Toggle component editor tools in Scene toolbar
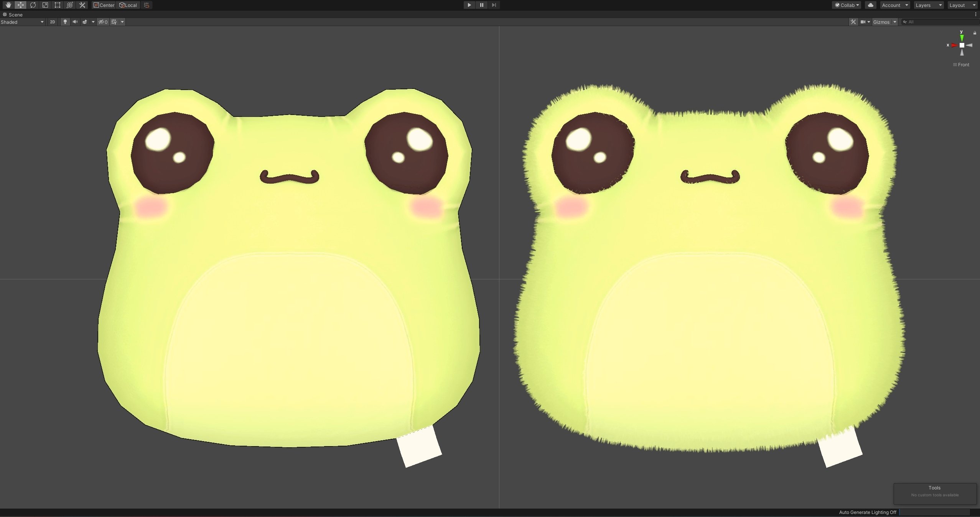This screenshot has height=517, width=980. coord(853,22)
